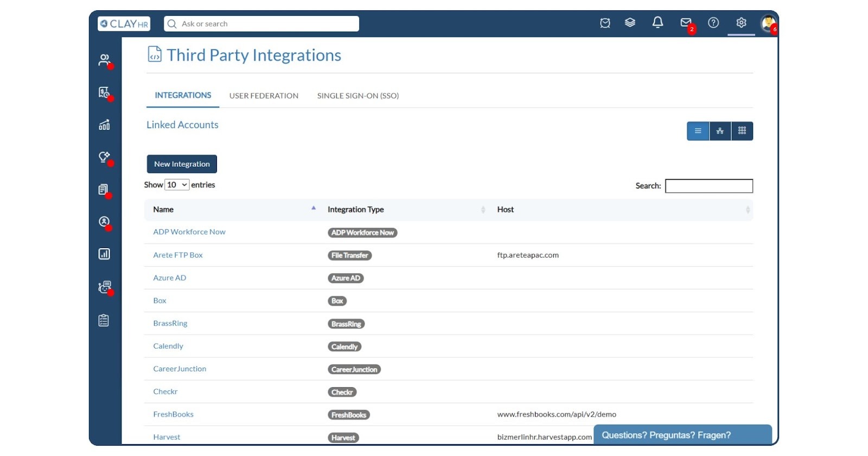Open the Checkr link
The width and height of the screenshot is (868, 456).
tap(165, 392)
